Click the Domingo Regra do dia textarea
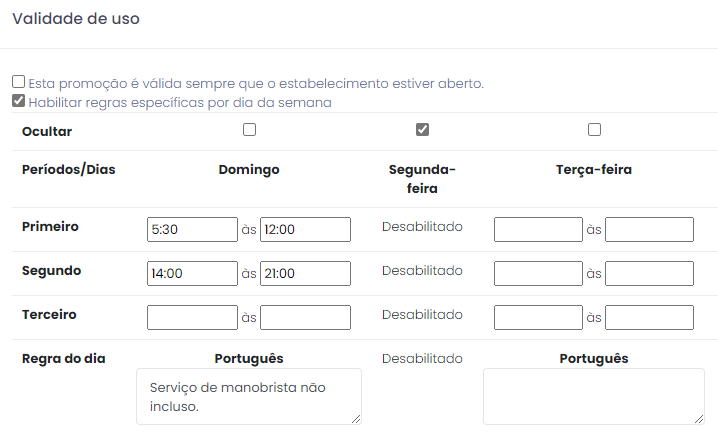This screenshot has width=718, height=447. click(x=249, y=397)
